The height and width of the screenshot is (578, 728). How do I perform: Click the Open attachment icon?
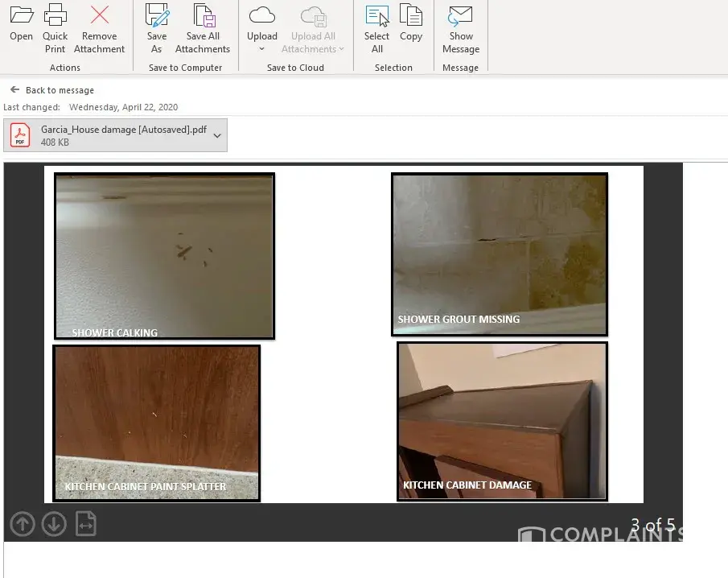(21, 15)
